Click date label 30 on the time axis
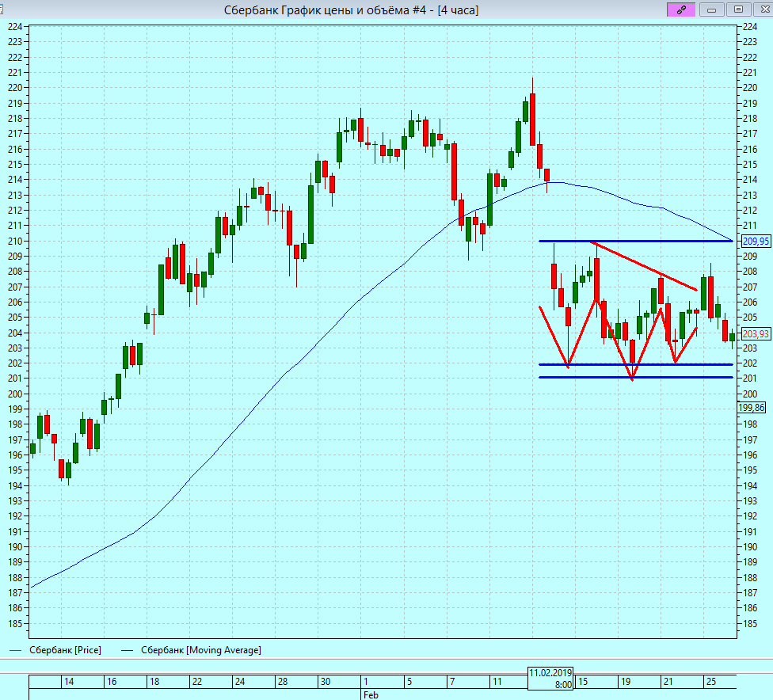773x700 pixels. click(x=326, y=682)
